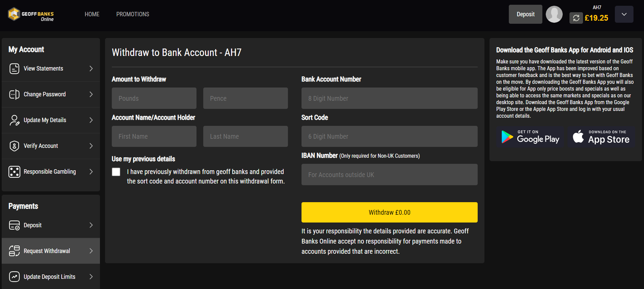
Task: Click the Responsible Gambling dice icon
Action: 14,172
